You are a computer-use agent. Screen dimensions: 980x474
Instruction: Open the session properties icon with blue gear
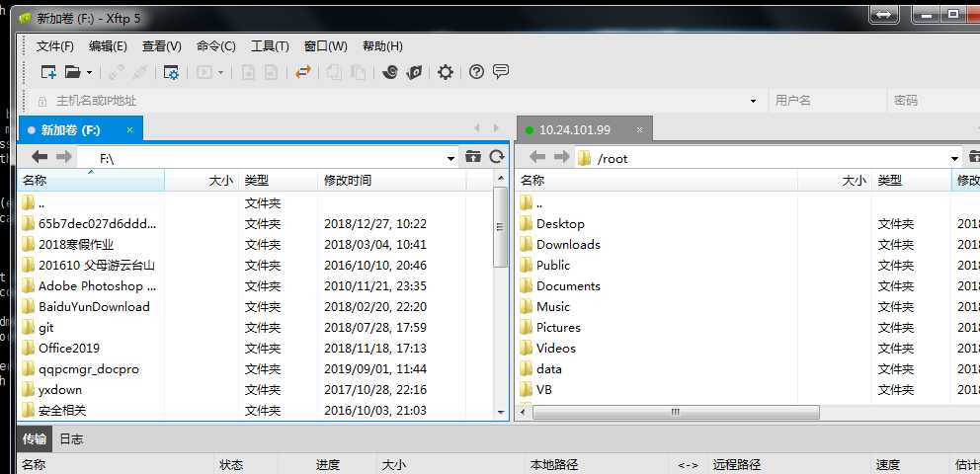pos(171,72)
